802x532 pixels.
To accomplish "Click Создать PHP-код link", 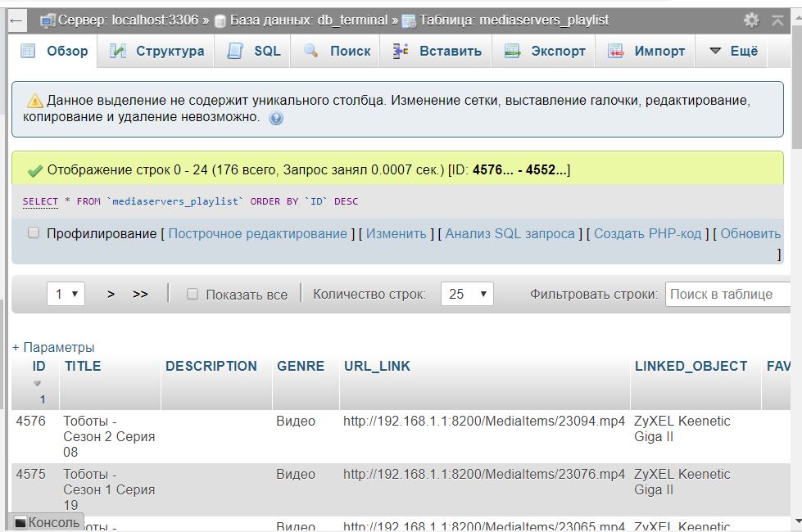I will pos(647,233).
